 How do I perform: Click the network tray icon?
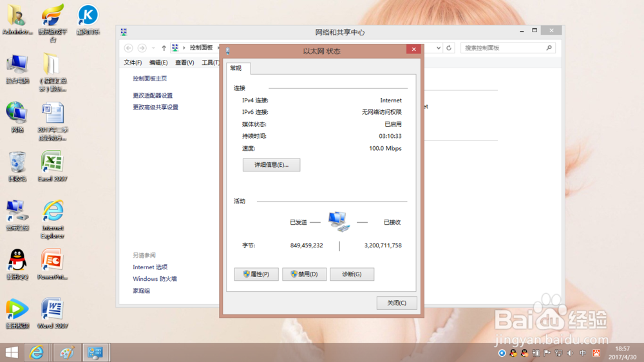pos(558,353)
